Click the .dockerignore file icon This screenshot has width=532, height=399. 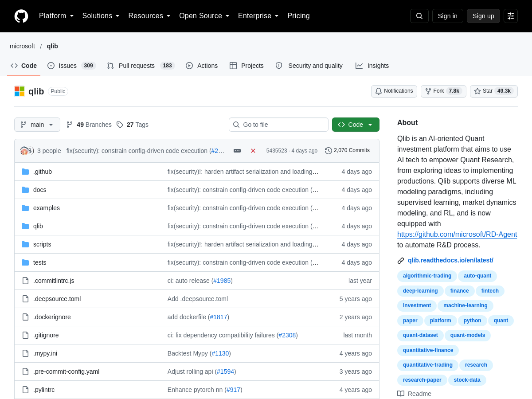[25, 317]
